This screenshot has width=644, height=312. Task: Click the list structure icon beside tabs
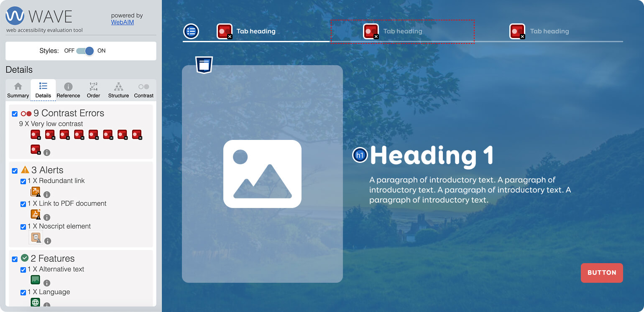[191, 31]
